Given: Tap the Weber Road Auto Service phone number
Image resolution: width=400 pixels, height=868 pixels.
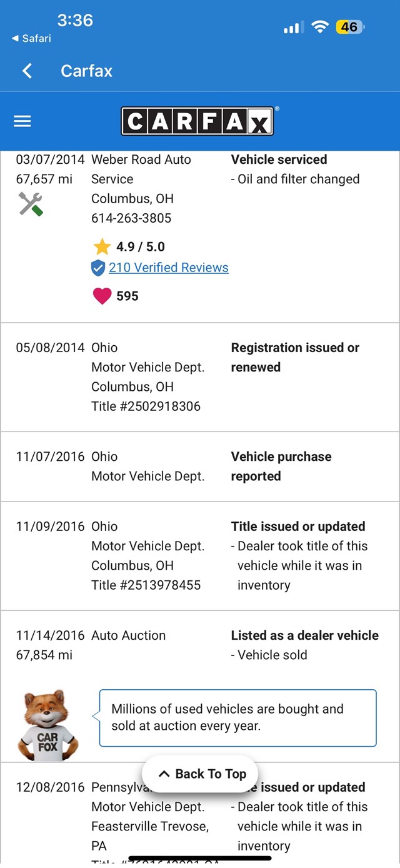Looking at the screenshot, I should click(x=131, y=218).
